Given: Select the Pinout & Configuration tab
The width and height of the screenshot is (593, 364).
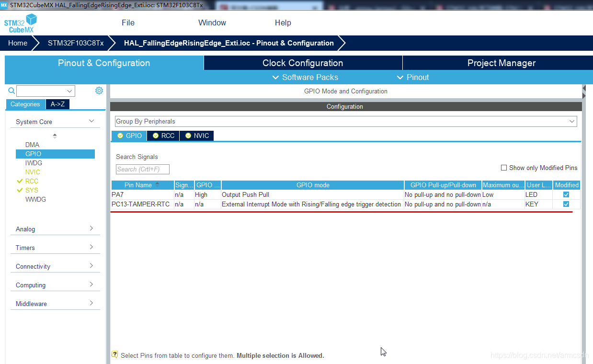Looking at the screenshot, I should (104, 63).
